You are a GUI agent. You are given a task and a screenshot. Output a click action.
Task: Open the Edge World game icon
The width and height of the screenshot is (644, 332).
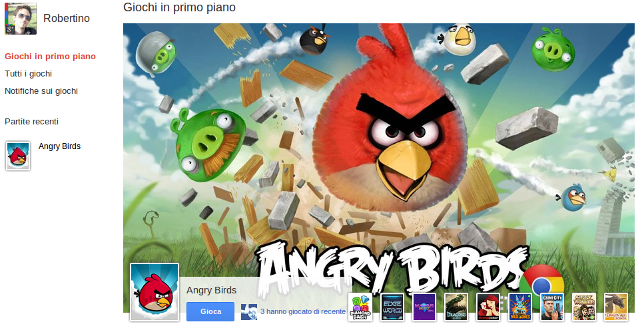[392, 307]
